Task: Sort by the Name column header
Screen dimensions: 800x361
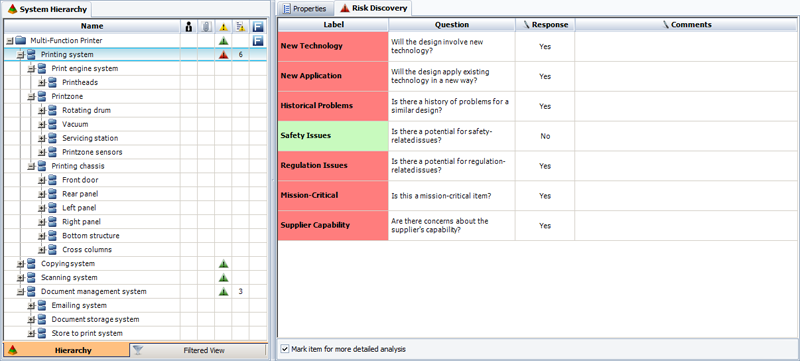Action: click(x=92, y=26)
